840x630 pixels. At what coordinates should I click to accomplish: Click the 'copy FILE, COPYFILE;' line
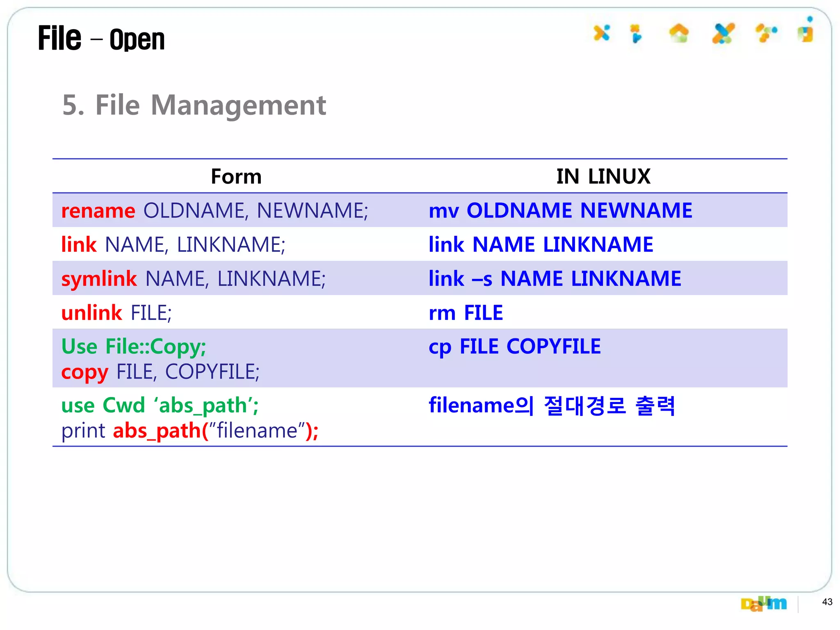(160, 372)
